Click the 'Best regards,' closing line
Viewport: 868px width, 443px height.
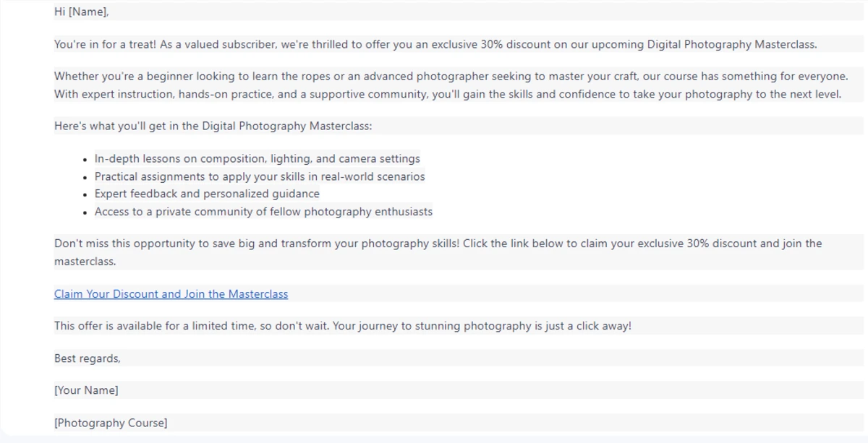point(88,358)
